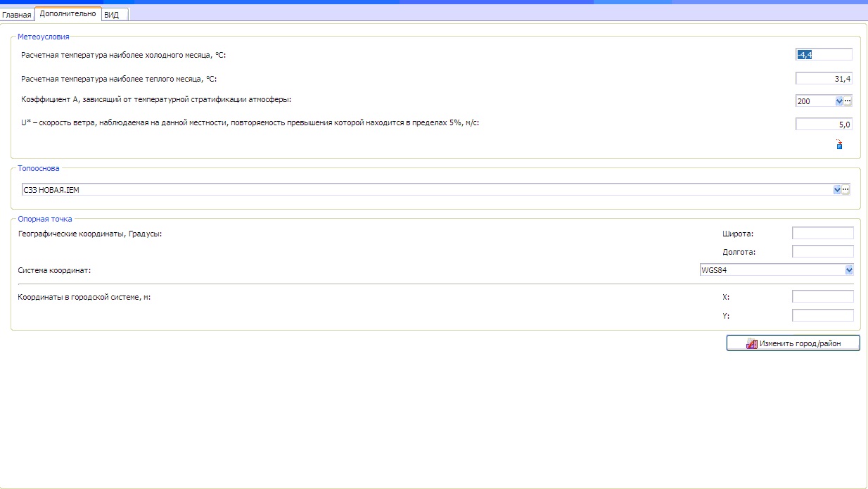Focus the X coordinate input field
The width and height of the screenshot is (868, 489).
coord(822,297)
